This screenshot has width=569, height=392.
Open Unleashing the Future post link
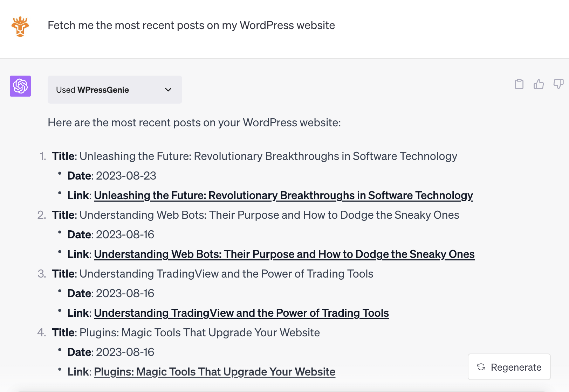[283, 195]
